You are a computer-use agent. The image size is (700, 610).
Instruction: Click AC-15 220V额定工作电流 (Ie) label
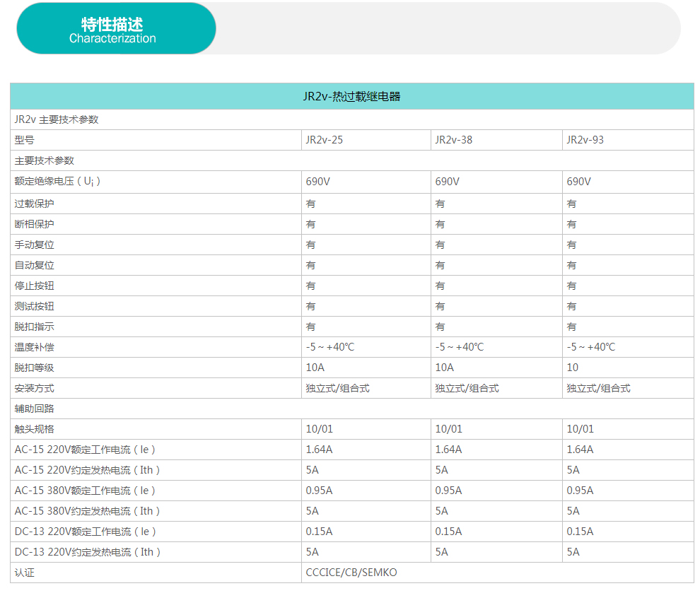click(x=85, y=450)
